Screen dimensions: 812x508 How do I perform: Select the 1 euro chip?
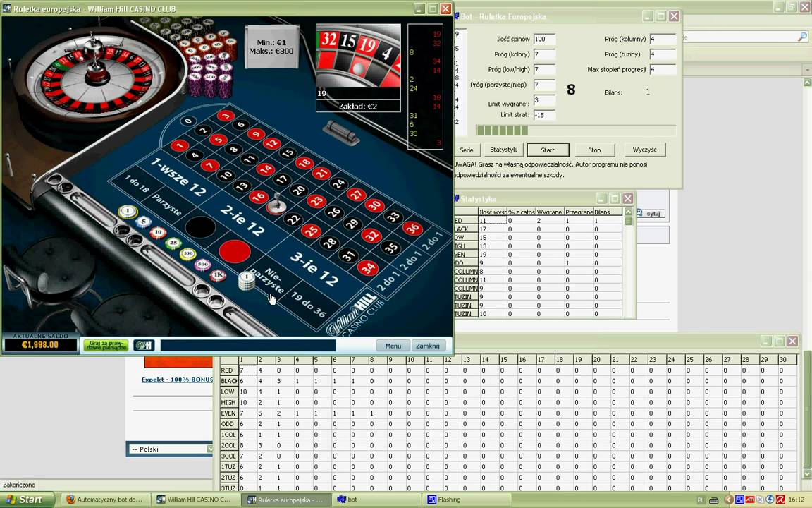click(128, 212)
